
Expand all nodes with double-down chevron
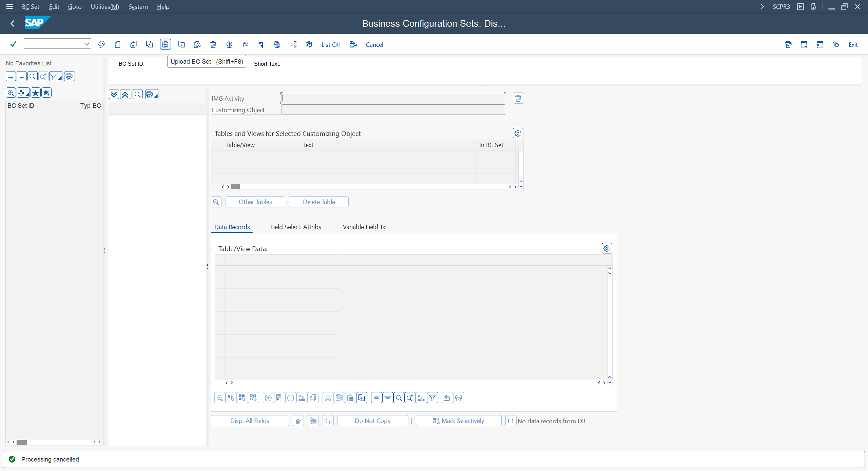point(114,95)
